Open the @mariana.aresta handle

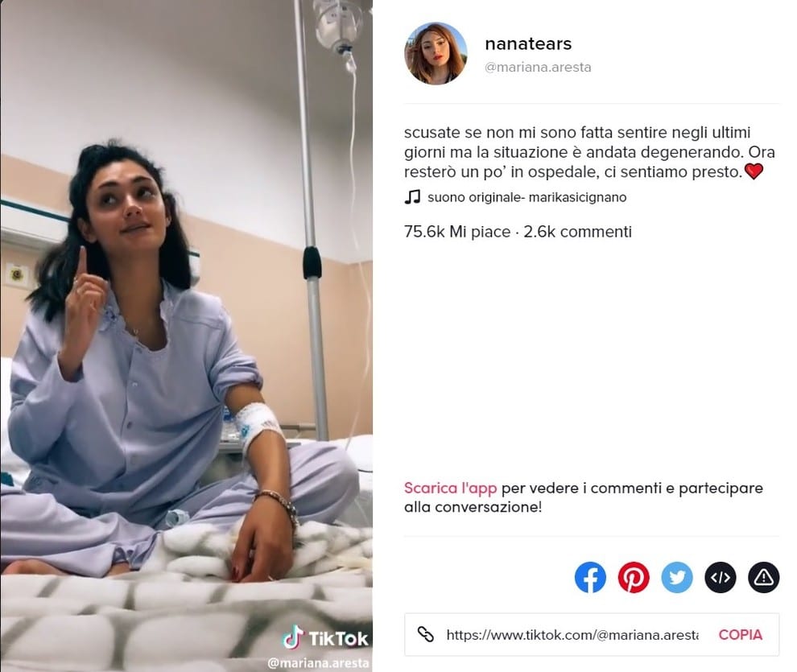pyautogui.click(x=538, y=68)
